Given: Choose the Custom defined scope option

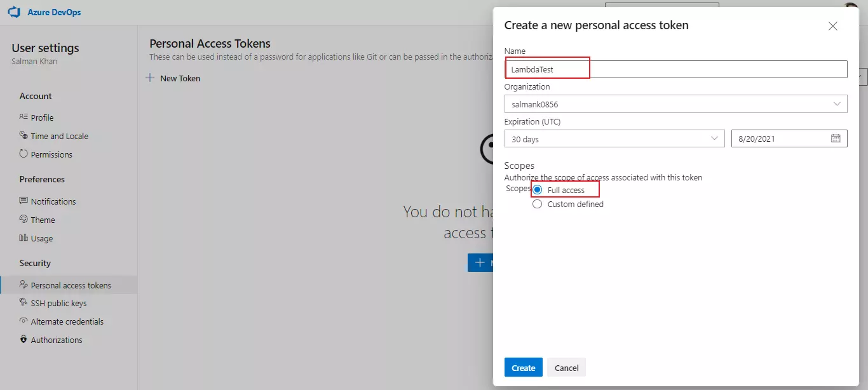Looking at the screenshot, I should pyautogui.click(x=537, y=204).
